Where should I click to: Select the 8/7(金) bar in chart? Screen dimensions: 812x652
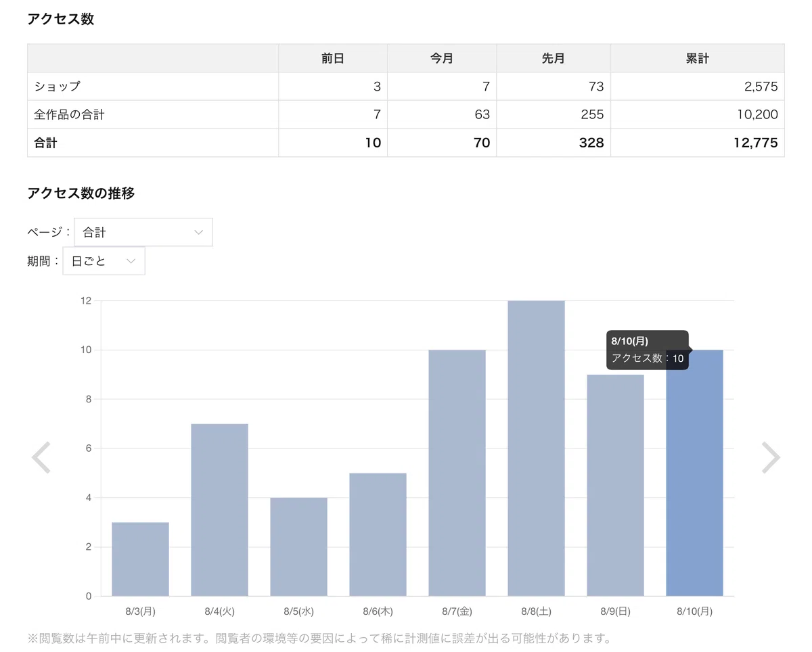click(x=457, y=473)
